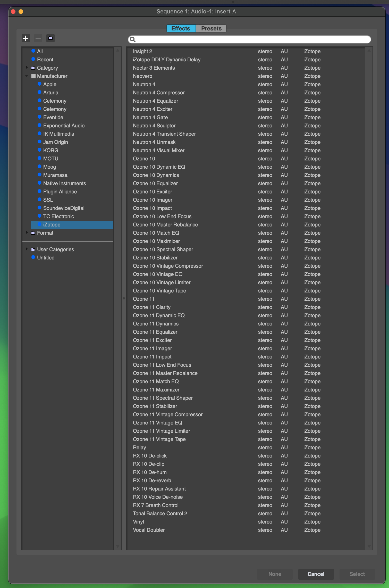This screenshot has height=588, width=389.
Task: Click the None button
Action: (x=275, y=574)
